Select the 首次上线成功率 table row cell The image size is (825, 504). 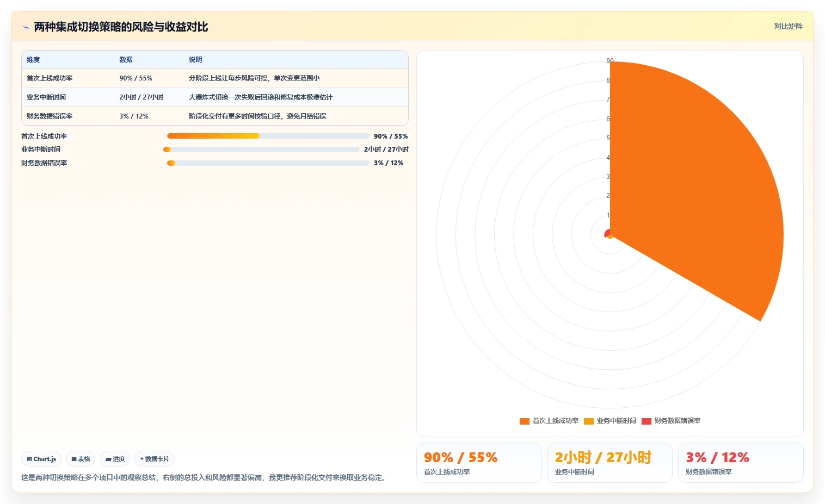click(x=50, y=78)
